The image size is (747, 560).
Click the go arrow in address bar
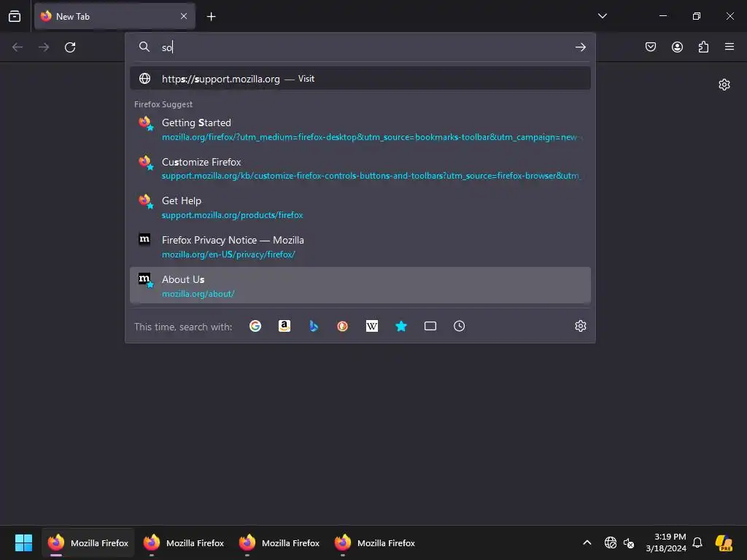pyautogui.click(x=580, y=47)
